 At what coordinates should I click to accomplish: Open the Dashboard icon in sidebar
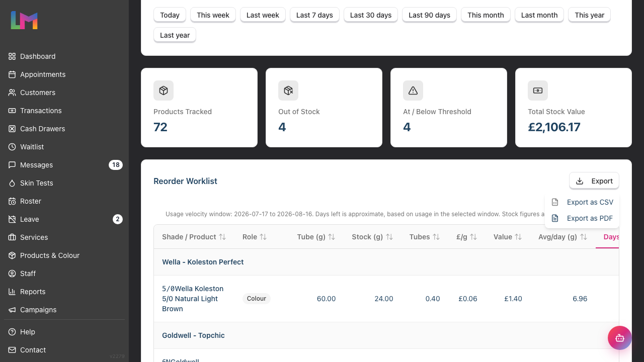click(x=12, y=56)
